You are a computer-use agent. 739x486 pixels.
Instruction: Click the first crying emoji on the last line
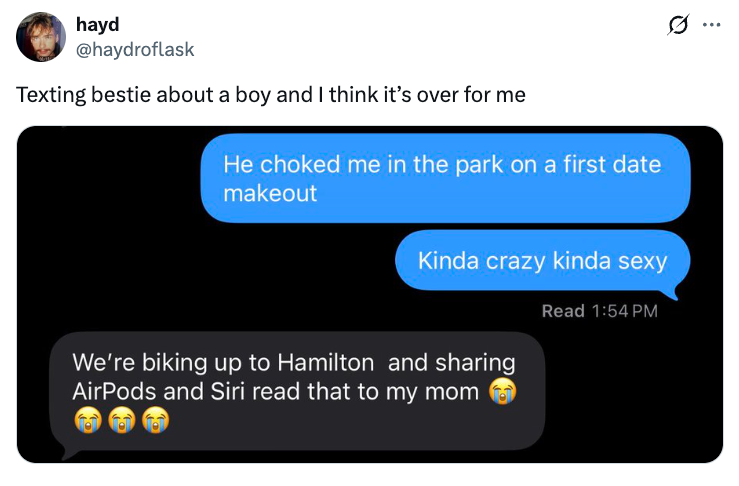pyautogui.click(x=88, y=420)
